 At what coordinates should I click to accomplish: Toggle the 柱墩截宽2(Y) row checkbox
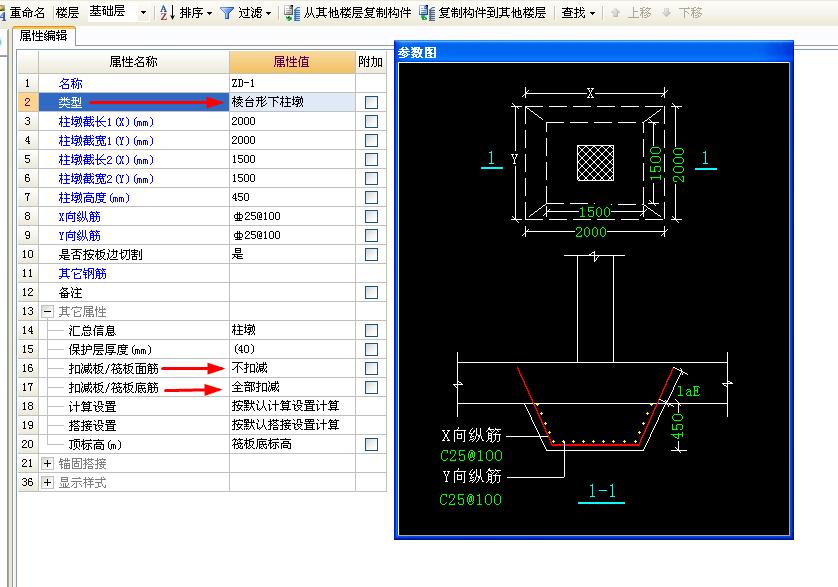[371, 178]
